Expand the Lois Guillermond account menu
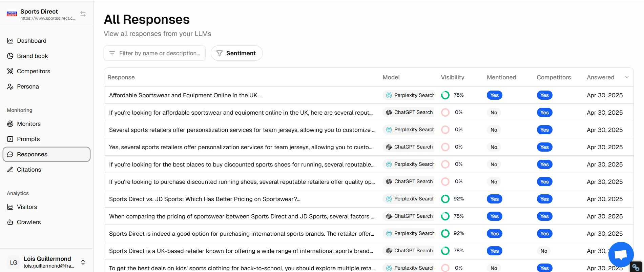The width and height of the screenshot is (644, 272). [x=83, y=262]
